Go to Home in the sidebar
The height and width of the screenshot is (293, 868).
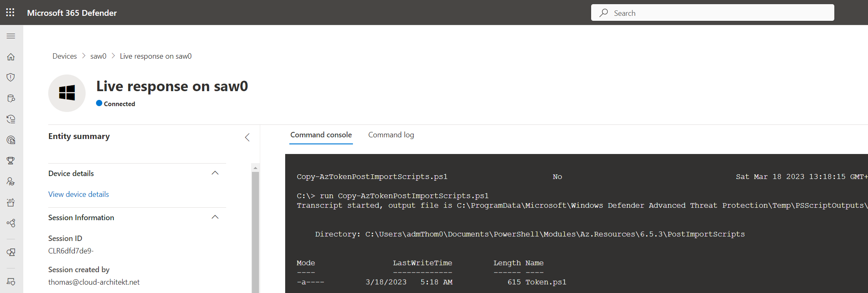pos(11,57)
